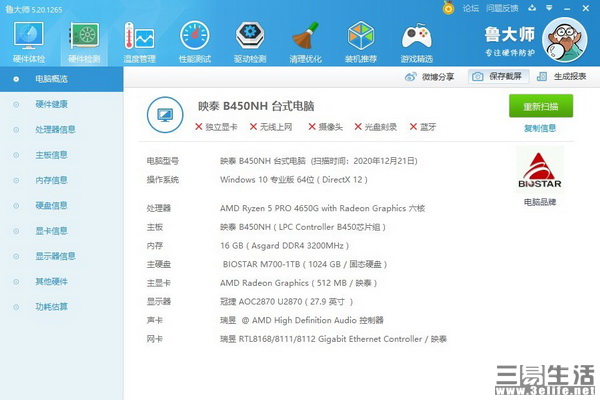Click the 蓝牙 status indicator
This screenshot has height=400, width=600.
423,127
